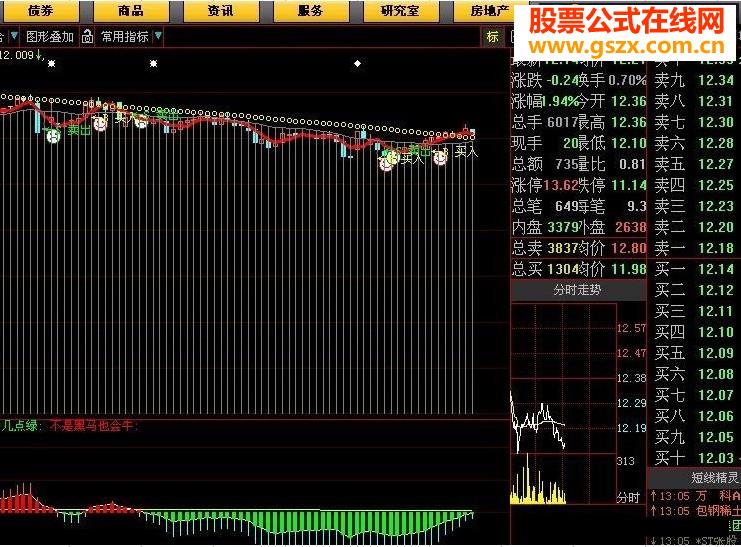Click the 买五 12.09 order row
This screenshot has width=741, height=547.
tap(694, 353)
